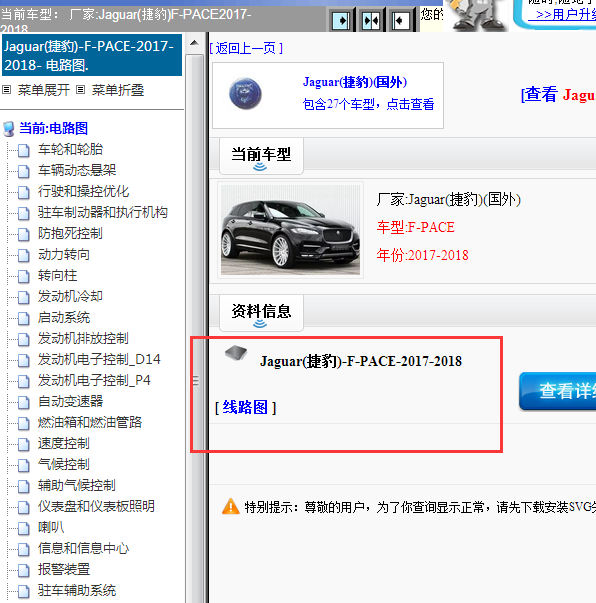
Task: Open 喇叭 entry
Action: pos(51,527)
